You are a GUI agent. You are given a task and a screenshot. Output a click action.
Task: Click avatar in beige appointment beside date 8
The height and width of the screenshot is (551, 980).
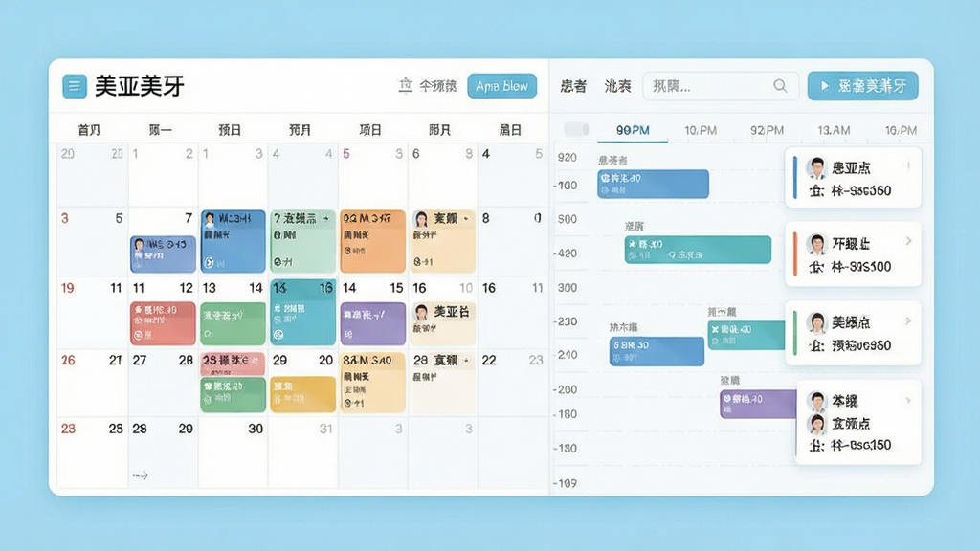422,219
